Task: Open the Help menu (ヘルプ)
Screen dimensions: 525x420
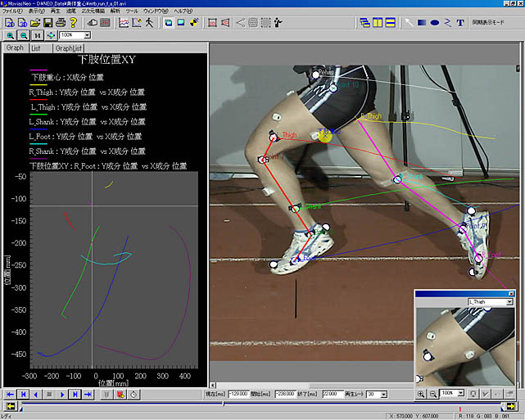Action: pos(183,11)
